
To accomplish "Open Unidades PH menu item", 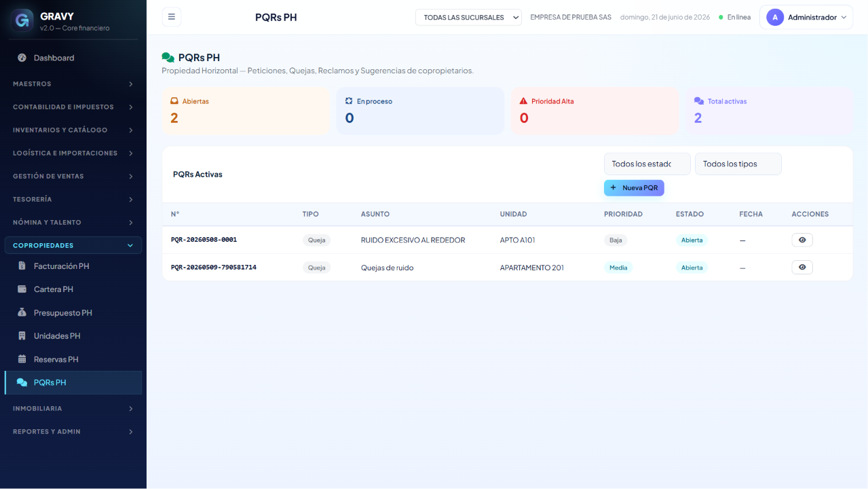I will 73,336.
